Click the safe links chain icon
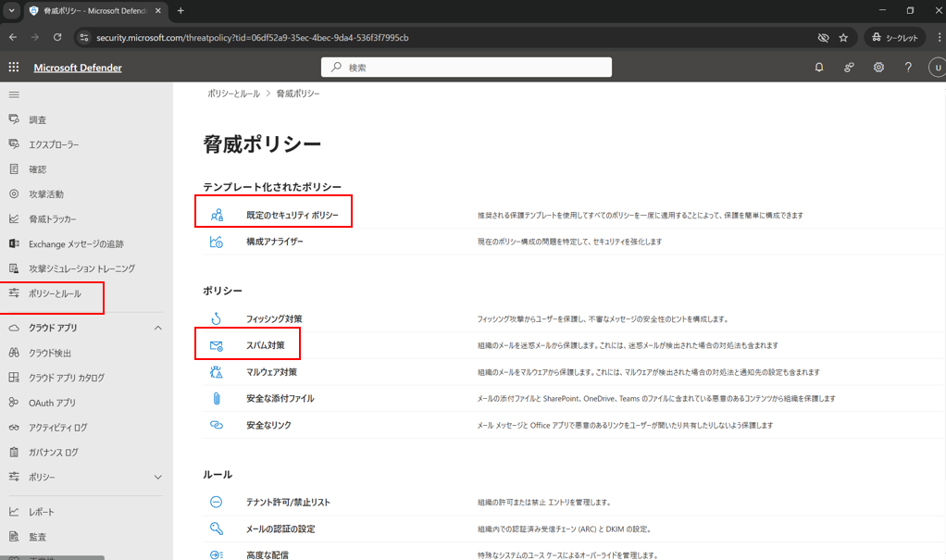The width and height of the screenshot is (946, 560). coord(217,425)
